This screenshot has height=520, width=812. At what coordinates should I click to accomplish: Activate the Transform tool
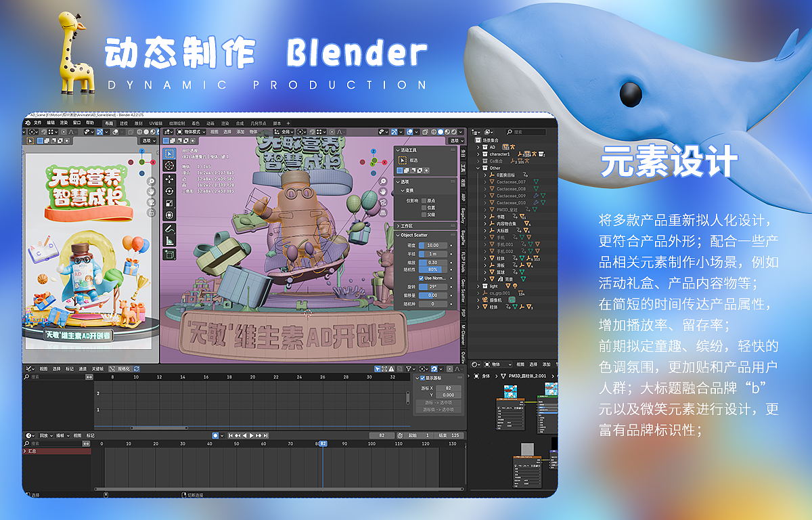point(169,215)
